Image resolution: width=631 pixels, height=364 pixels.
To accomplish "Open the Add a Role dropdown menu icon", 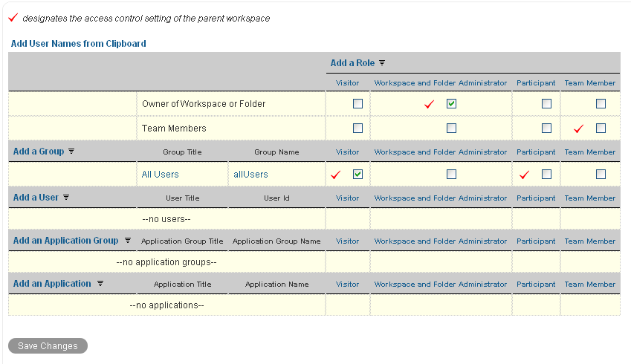I will click(x=382, y=63).
